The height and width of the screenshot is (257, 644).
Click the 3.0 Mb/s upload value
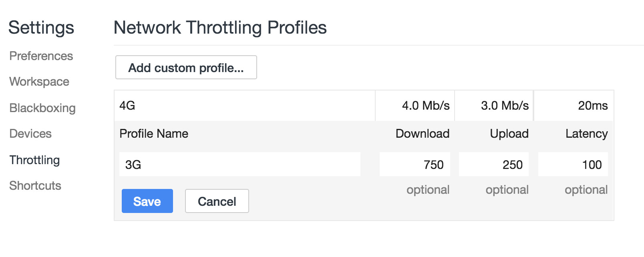pos(505,106)
